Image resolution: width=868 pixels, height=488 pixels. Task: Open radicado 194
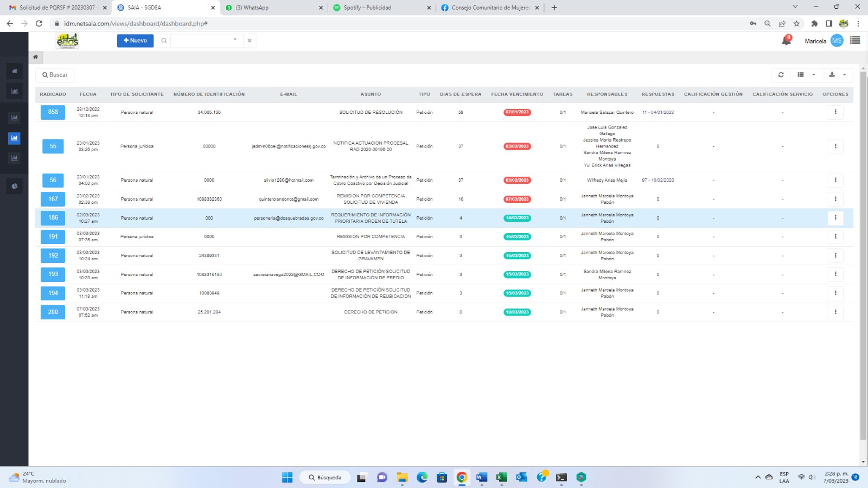pyautogui.click(x=53, y=293)
